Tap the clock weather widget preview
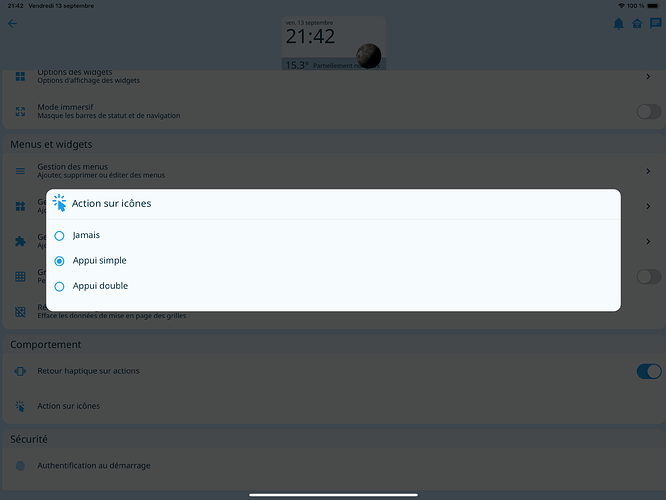Viewport: 666px width, 500px height. 334,43
